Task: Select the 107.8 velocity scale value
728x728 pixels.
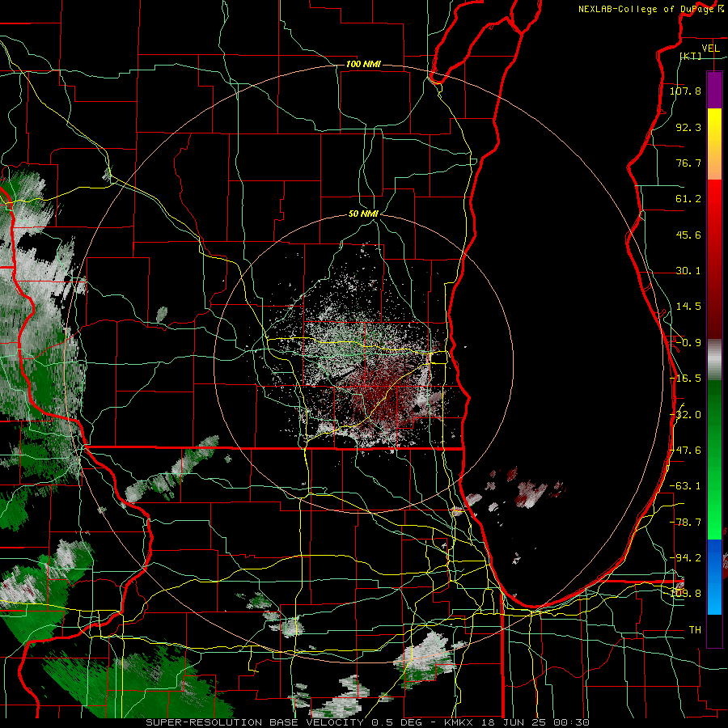Action: pyautogui.click(x=685, y=91)
